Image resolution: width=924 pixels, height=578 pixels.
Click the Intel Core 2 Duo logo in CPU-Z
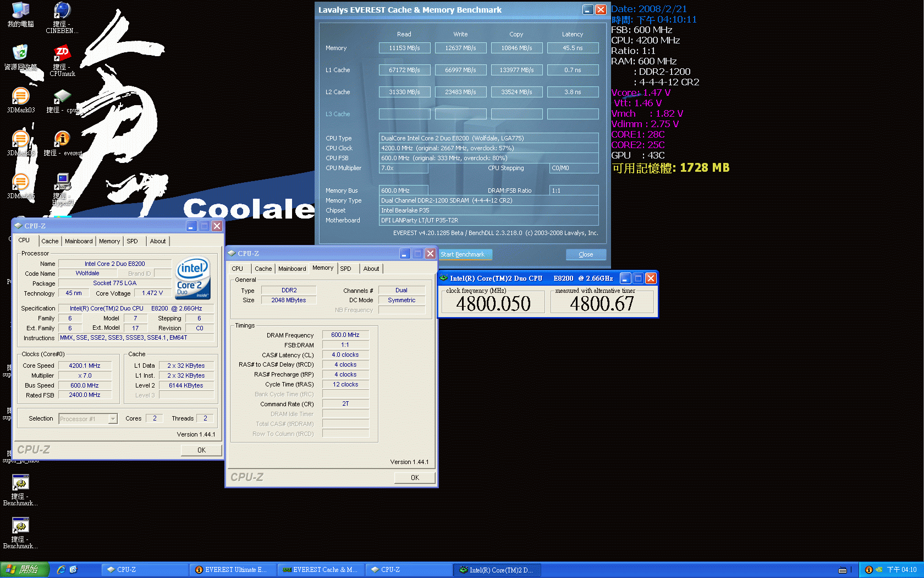click(192, 278)
